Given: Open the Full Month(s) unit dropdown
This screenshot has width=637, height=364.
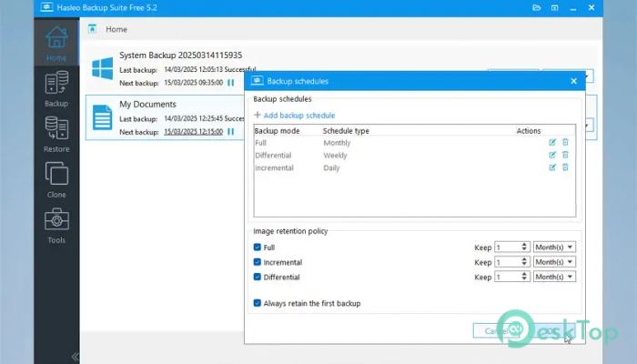Looking at the screenshot, I should click(x=554, y=247).
